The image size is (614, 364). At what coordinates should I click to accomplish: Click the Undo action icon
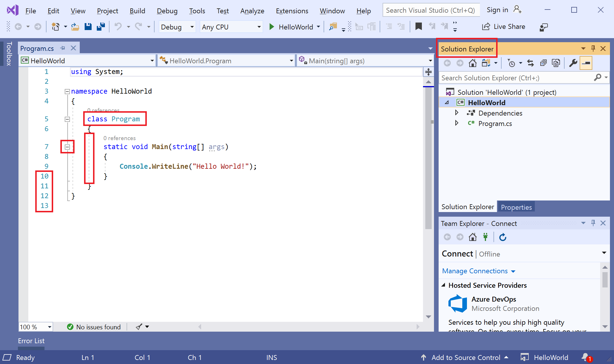119,27
